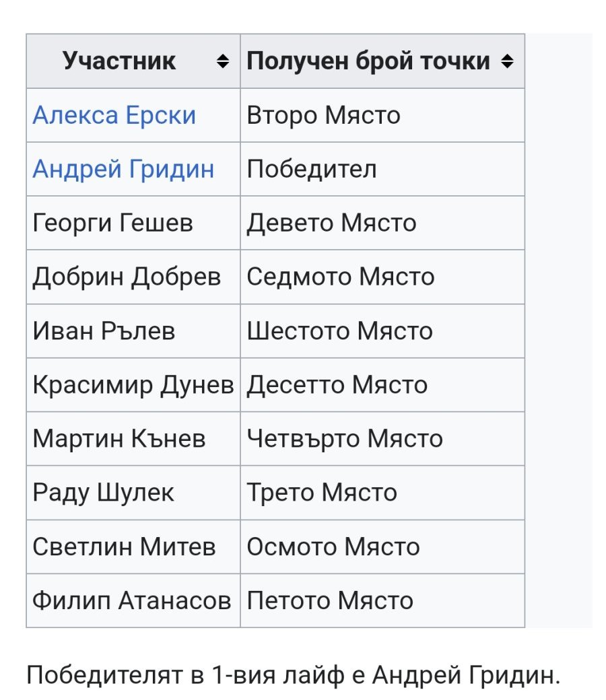Click the Получен брой точки header text

[x=368, y=61]
